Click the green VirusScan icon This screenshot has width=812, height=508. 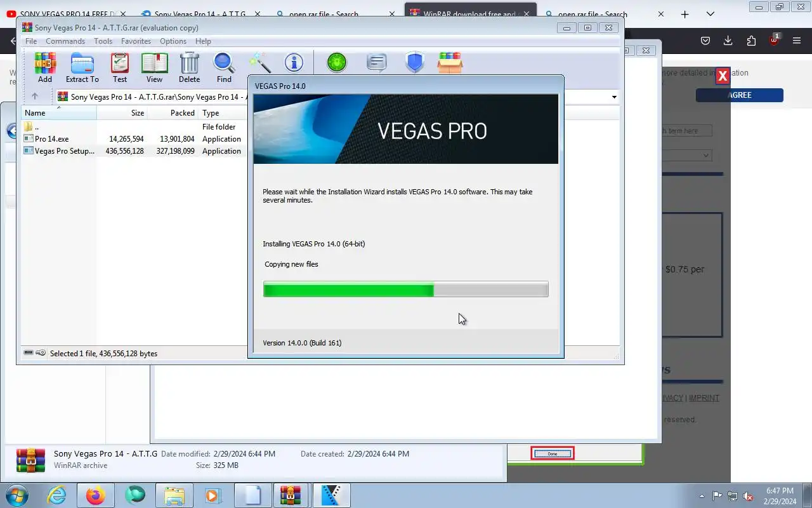(337, 62)
